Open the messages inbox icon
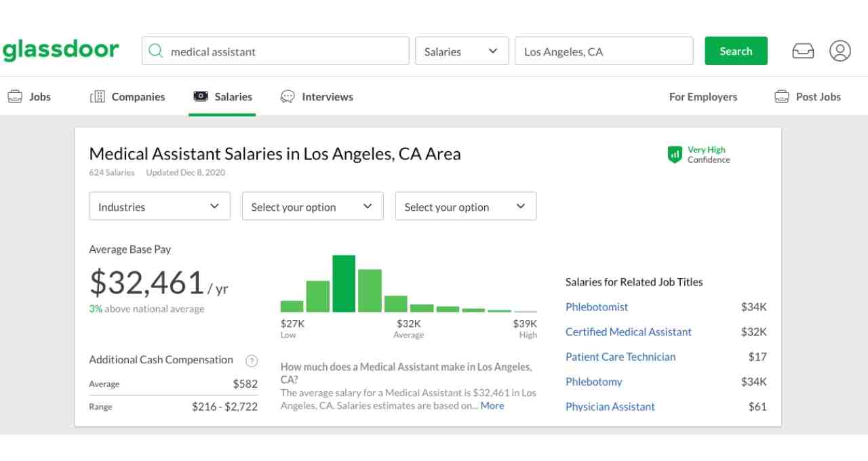Viewport: 868px width, 461px height. point(803,50)
